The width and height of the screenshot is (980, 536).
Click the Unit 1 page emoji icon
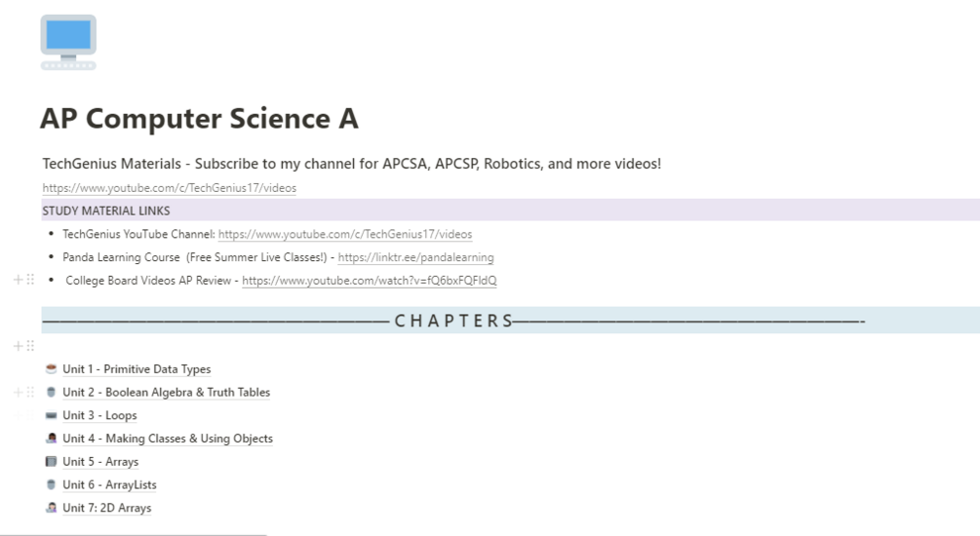click(x=51, y=369)
